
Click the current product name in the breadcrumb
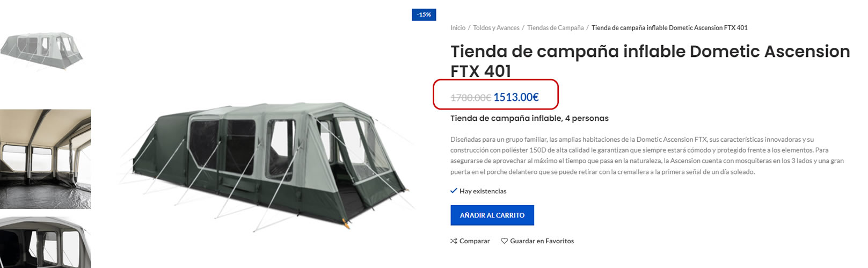tap(669, 28)
